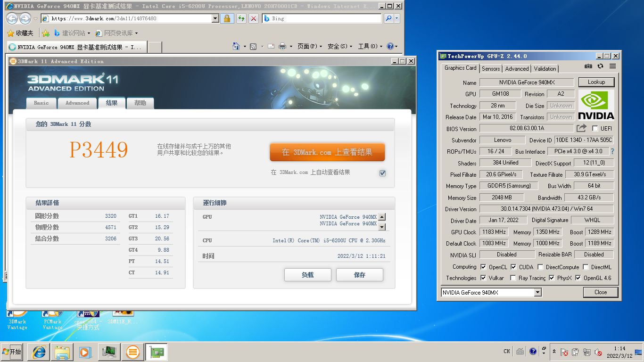Viewport: 644px width, 362px height.
Task: Click the orange 在3DMark.com上查看结果 button
Action: click(327, 152)
